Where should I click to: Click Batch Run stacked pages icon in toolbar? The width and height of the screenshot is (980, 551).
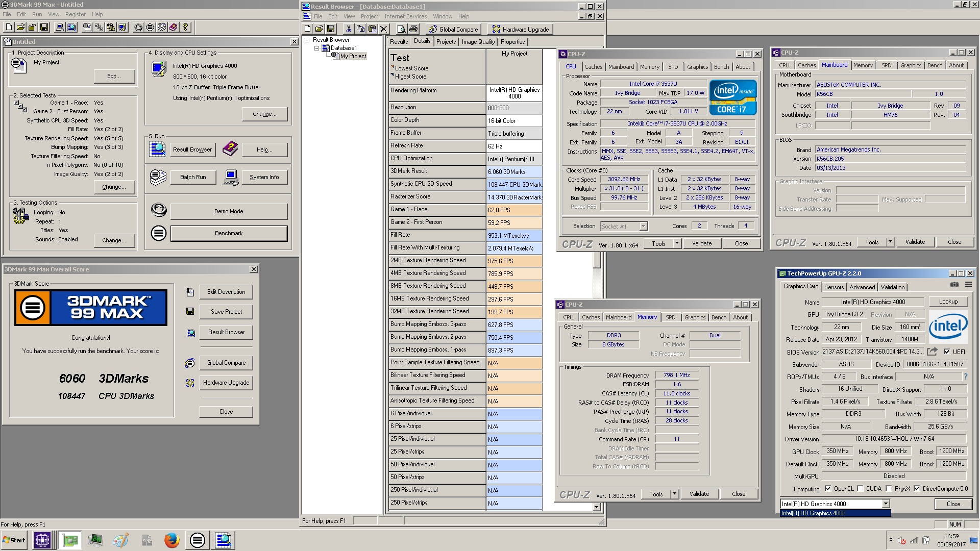(162, 27)
